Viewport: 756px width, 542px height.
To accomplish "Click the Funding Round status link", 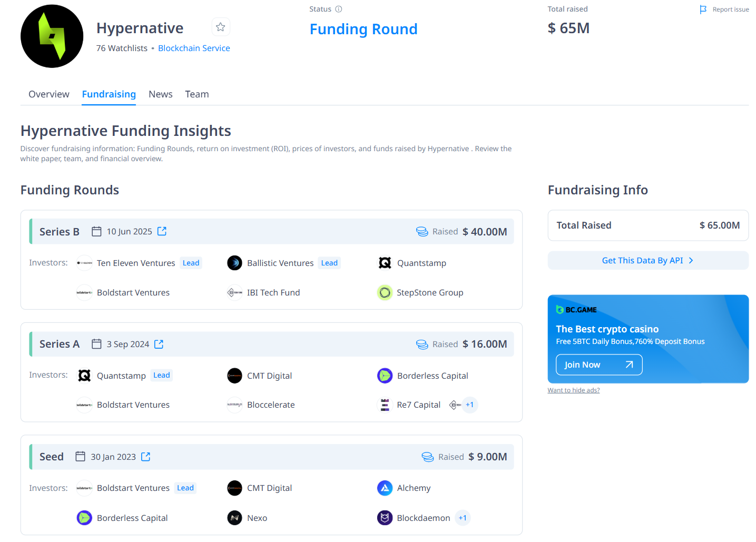I will click(x=364, y=29).
